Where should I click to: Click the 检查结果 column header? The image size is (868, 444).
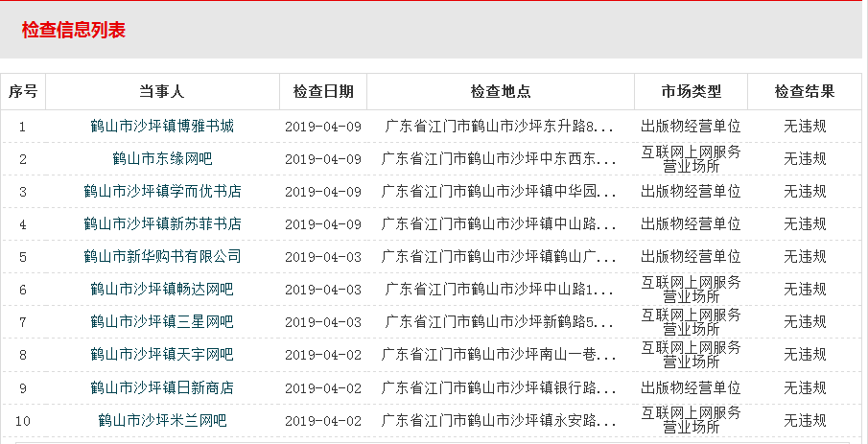click(805, 92)
